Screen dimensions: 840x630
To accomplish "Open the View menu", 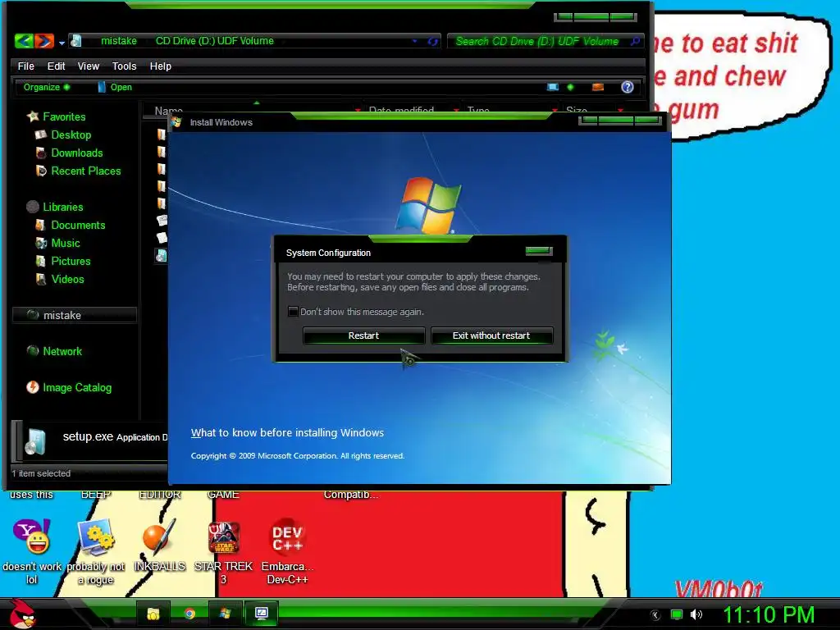I will (88, 66).
